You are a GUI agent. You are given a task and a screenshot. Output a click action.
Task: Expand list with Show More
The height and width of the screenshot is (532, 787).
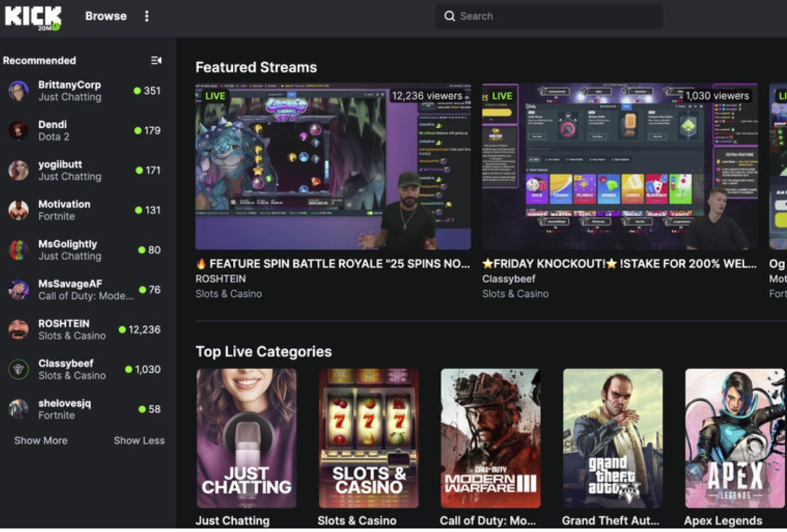(x=41, y=441)
